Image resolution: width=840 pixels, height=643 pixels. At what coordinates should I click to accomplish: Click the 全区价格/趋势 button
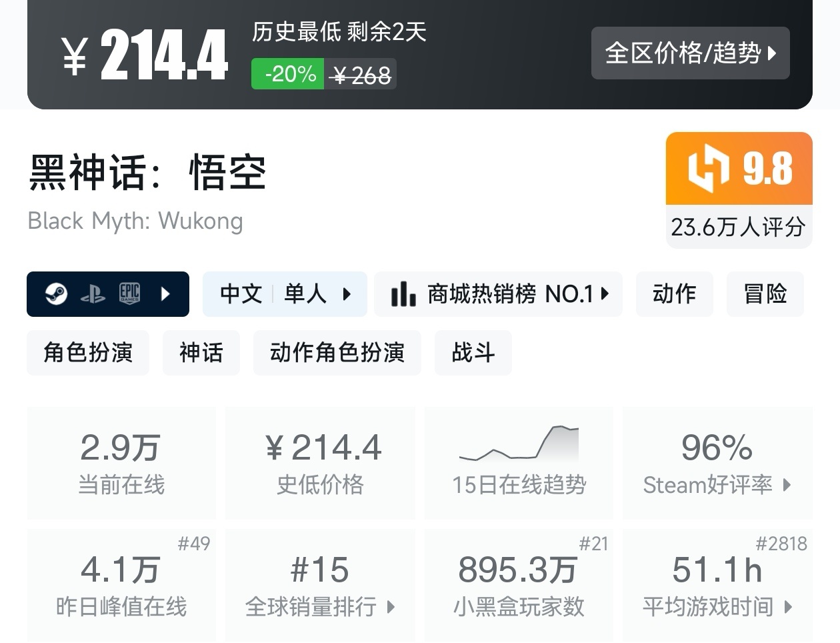(x=690, y=53)
